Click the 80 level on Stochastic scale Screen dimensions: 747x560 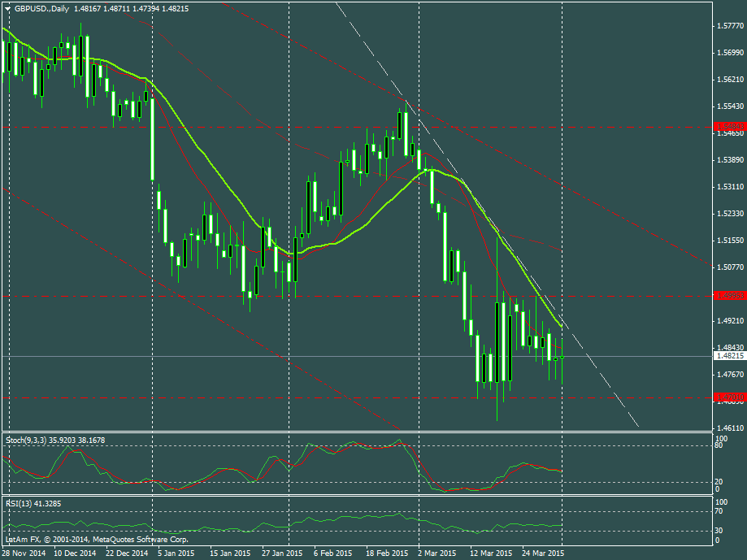[718, 445]
